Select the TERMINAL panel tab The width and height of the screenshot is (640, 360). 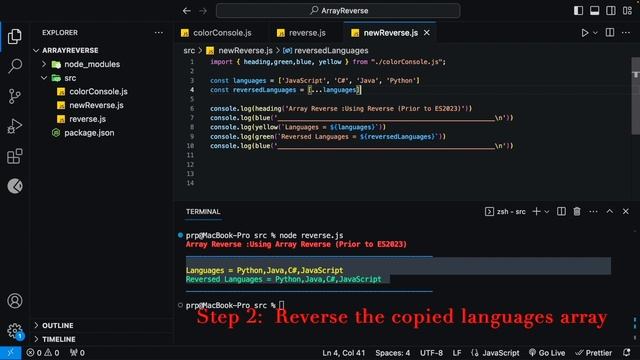[x=203, y=211]
